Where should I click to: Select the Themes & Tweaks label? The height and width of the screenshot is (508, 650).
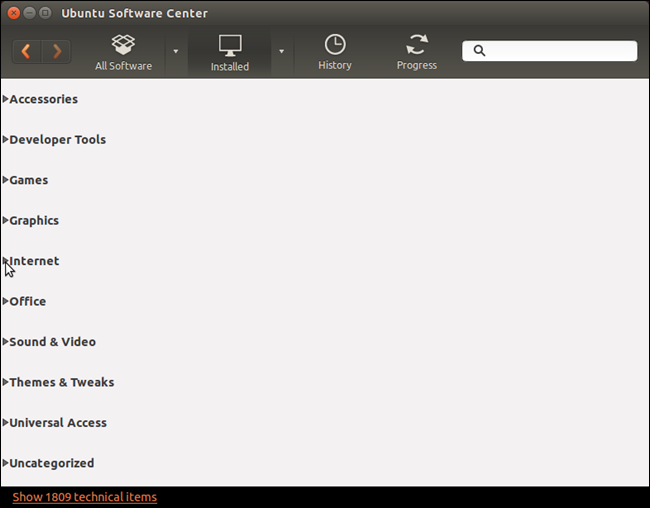(62, 382)
